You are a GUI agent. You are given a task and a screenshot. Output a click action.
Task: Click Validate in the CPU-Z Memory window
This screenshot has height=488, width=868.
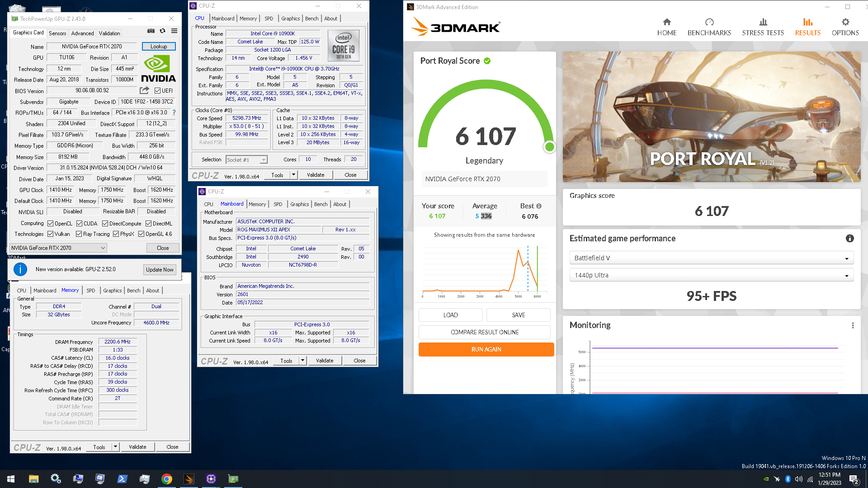[x=137, y=447]
